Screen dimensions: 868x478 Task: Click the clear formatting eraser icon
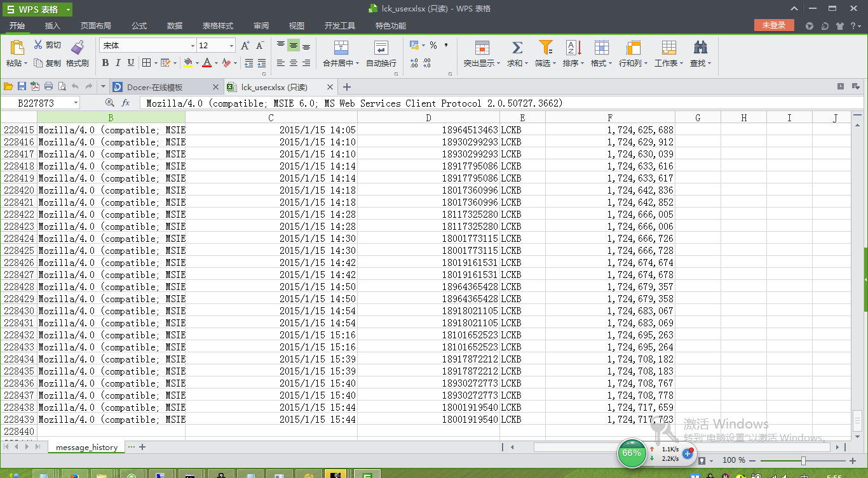226,62
